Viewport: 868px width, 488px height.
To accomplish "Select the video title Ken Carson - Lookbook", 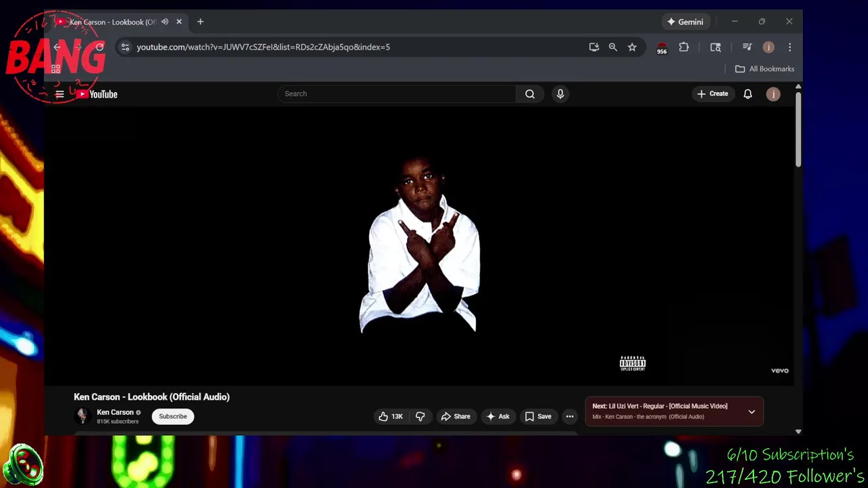I will [152, 397].
